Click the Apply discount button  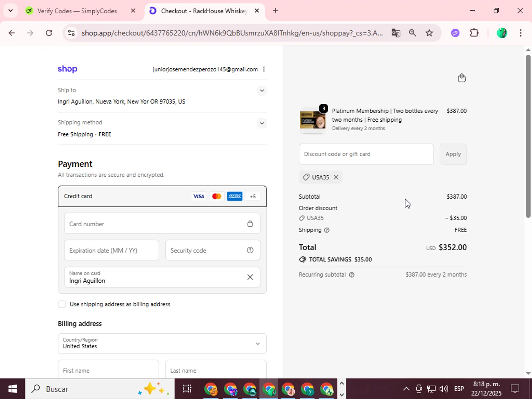tap(453, 154)
